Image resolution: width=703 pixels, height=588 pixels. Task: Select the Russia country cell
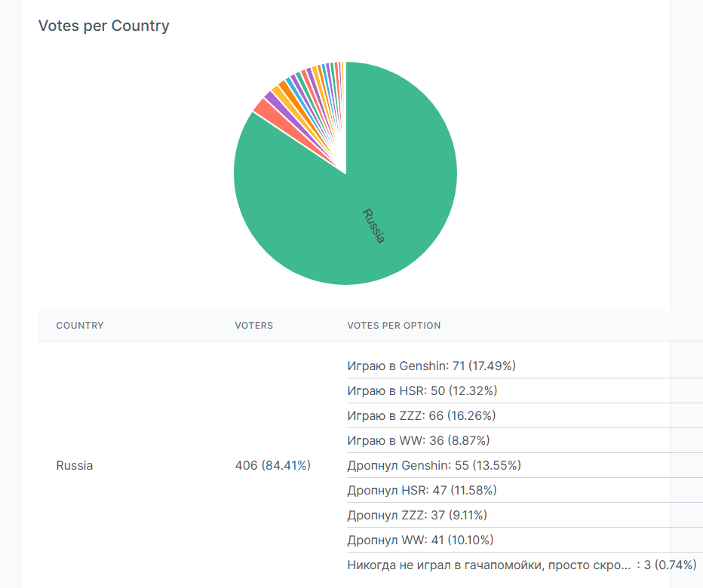(x=75, y=466)
